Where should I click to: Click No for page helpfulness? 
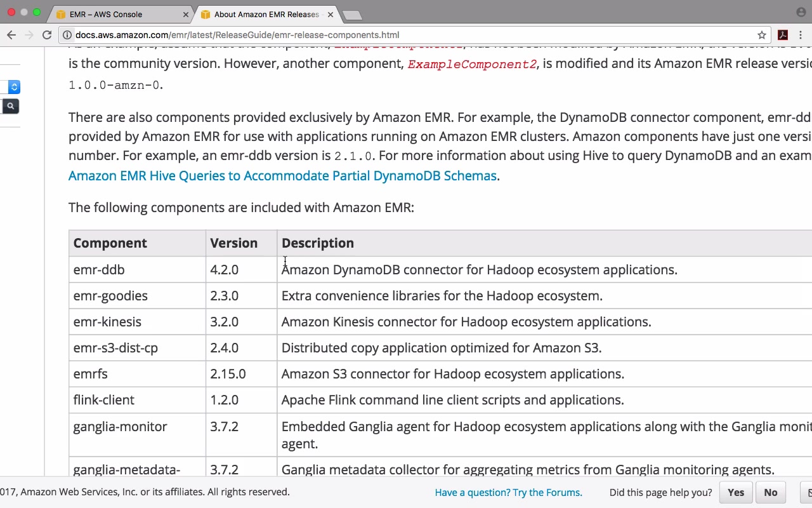pyautogui.click(x=771, y=492)
